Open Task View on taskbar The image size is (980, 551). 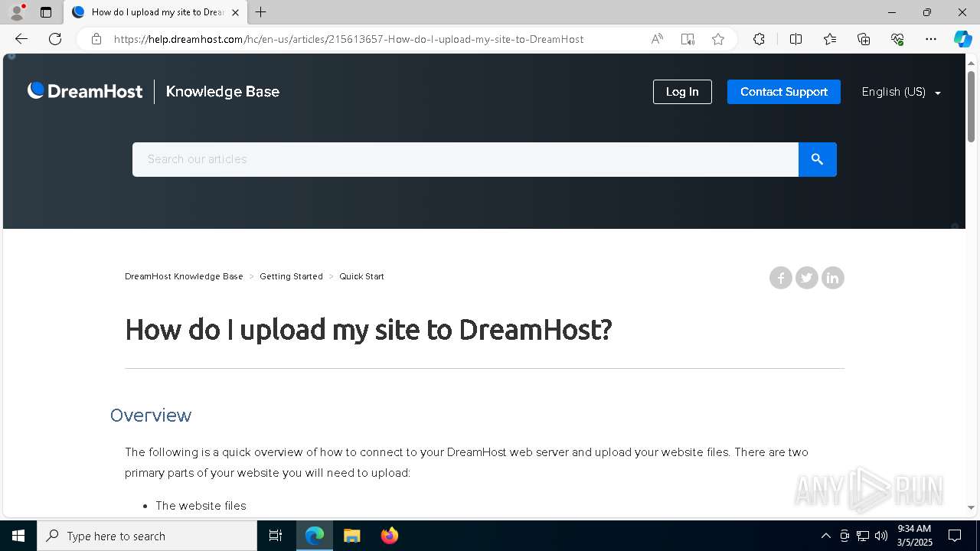pyautogui.click(x=276, y=536)
